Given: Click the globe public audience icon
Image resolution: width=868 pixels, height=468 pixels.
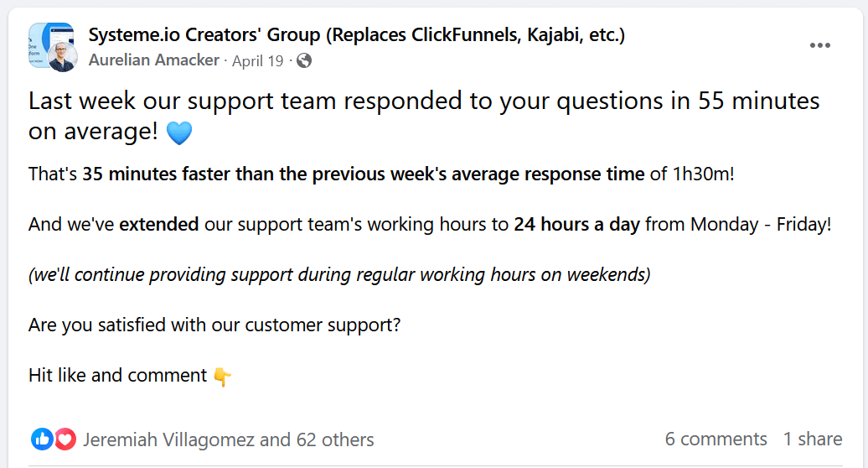Looking at the screenshot, I should [x=304, y=60].
